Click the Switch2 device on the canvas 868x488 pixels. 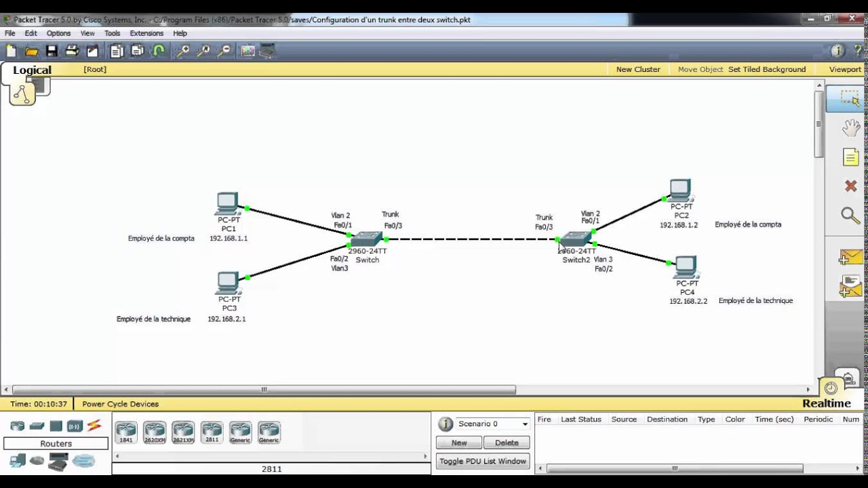[x=576, y=239]
